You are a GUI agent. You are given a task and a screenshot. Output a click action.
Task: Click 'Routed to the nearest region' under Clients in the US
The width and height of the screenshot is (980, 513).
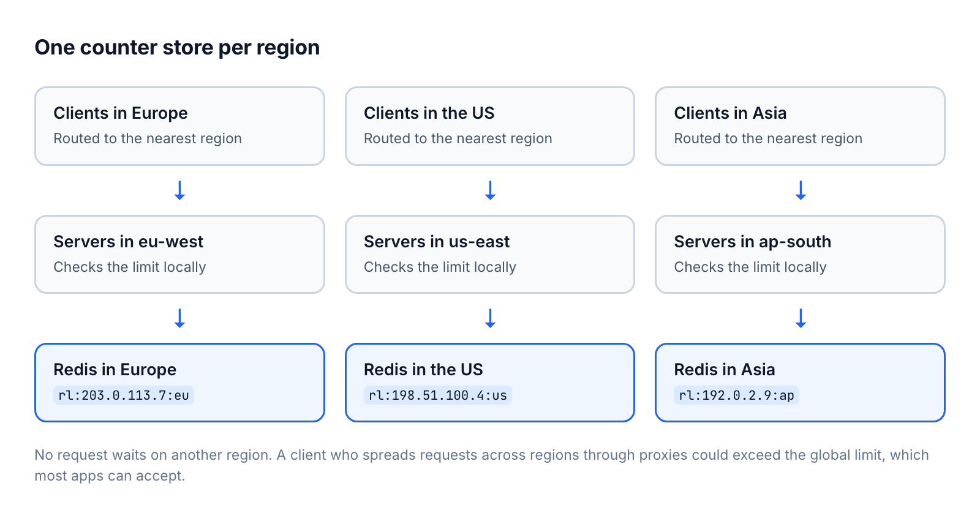(458, 138)
